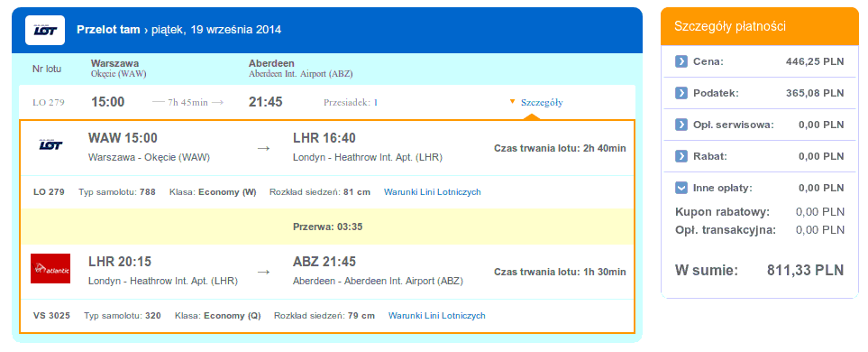
Task: Open Warunki Lini Lotniczych for LO 279
Action: point(433,192)
